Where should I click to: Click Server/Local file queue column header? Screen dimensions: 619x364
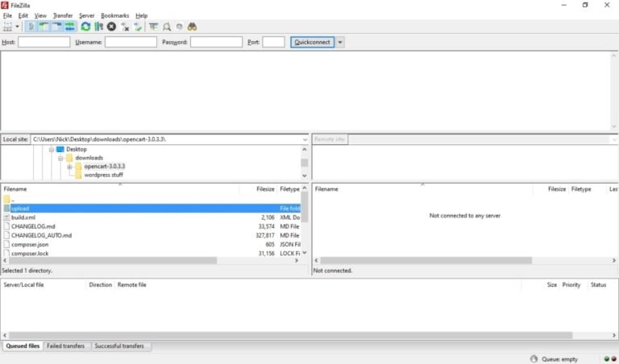tap(44, 285)
